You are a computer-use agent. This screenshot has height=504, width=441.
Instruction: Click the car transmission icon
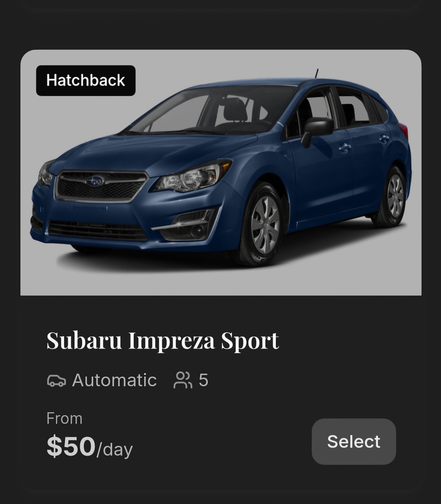pos(57,380)
